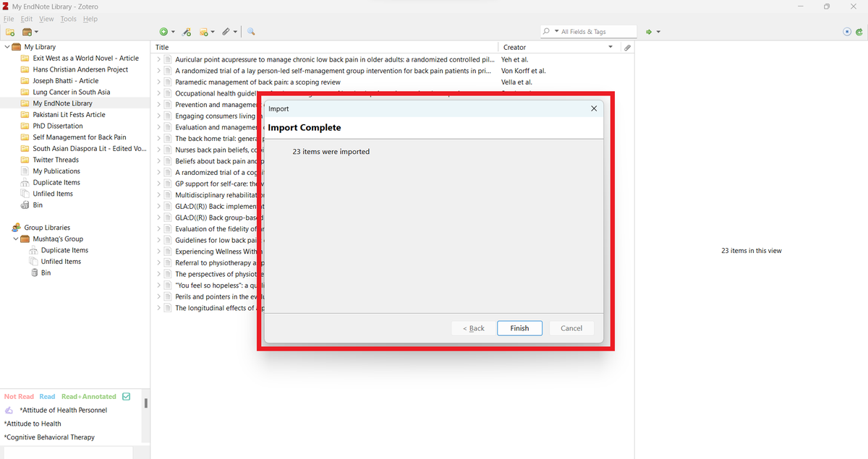Click the sync status circle icon
868x459 pixels.
pos(847,32)
